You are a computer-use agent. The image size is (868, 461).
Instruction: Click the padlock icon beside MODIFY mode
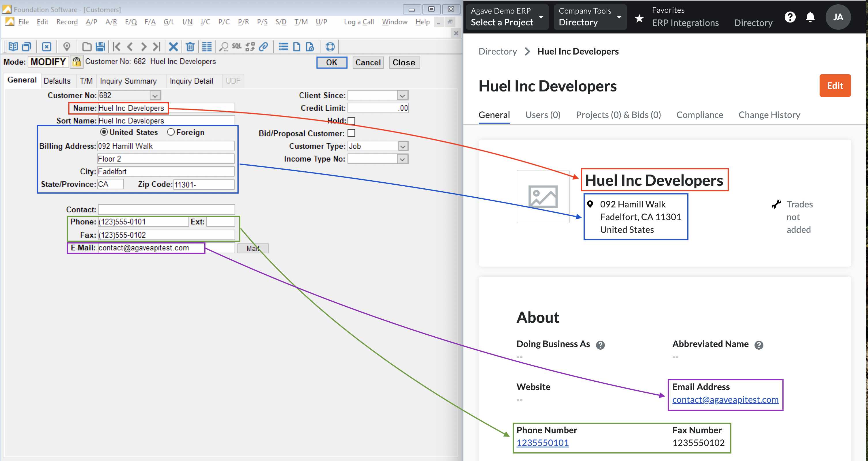pyautogui.click(x=77, y=62)
